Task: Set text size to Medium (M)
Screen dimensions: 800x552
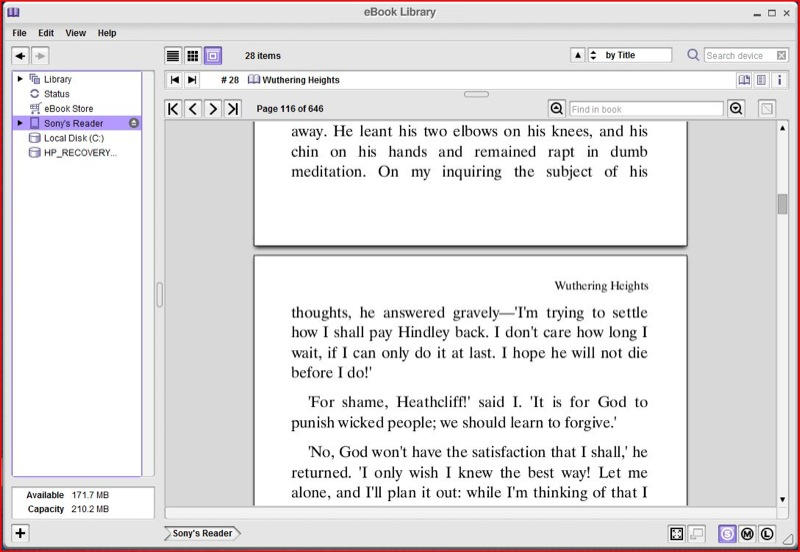Action: coord(747,534)
